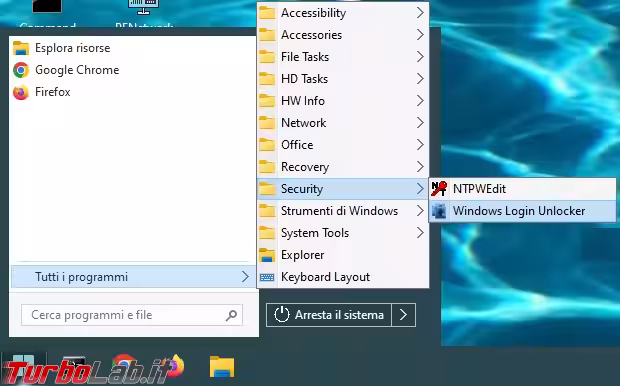Open Esplora risorse folder icon in Start menu
This screenshot has width=620, height=386.
21,48
